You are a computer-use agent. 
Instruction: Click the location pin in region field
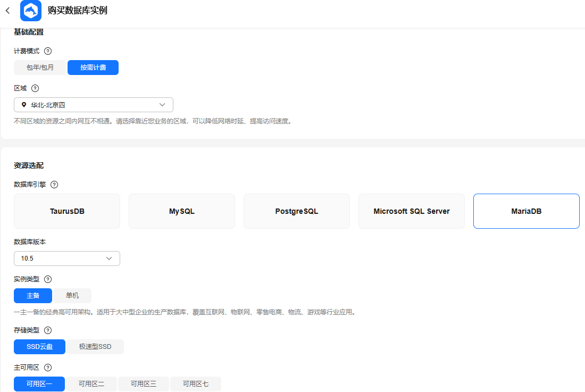pyautogui.click(x=24, y=105)
